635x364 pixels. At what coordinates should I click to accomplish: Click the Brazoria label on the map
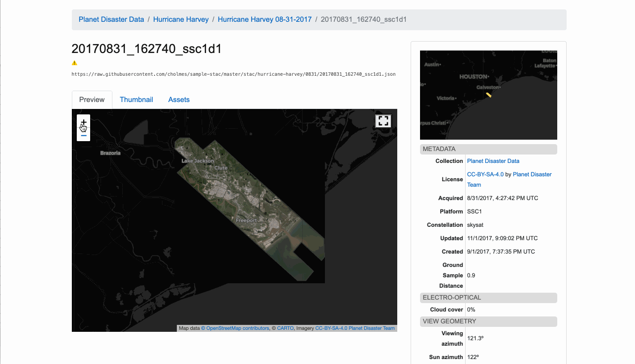(110, 153)
